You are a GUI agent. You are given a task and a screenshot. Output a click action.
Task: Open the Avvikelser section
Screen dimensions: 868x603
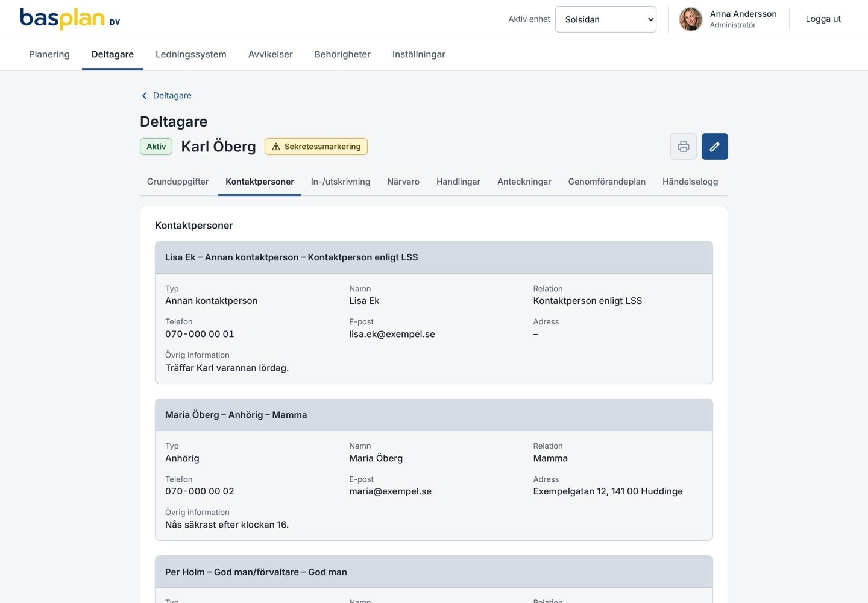point(271,54)
